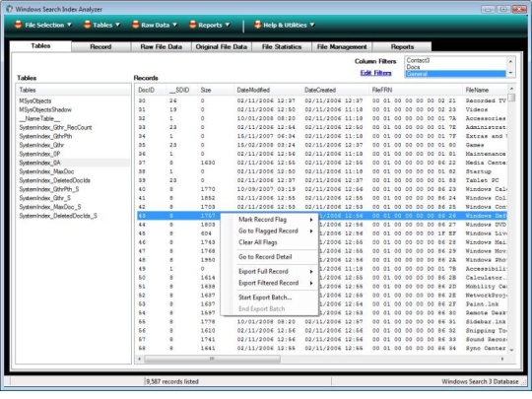
Task: Switch to the File Management tab
Action: coord(342,47)
